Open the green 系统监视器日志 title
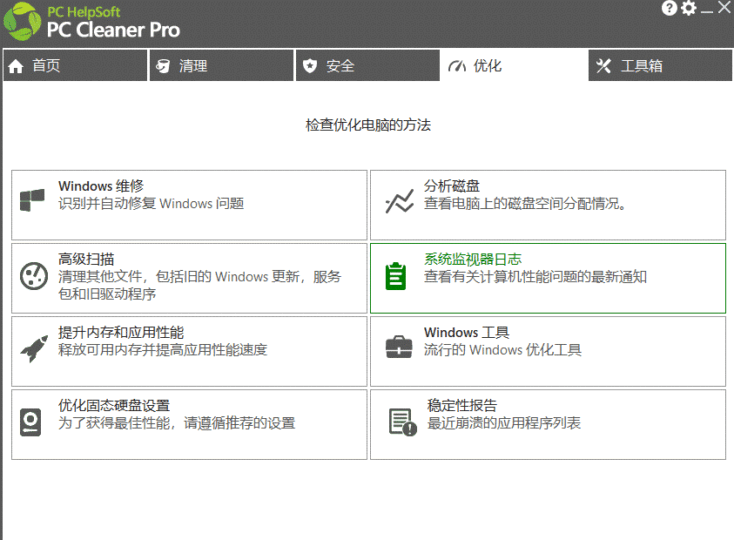The width and height of the screenshot is (734, 540). 473,259
